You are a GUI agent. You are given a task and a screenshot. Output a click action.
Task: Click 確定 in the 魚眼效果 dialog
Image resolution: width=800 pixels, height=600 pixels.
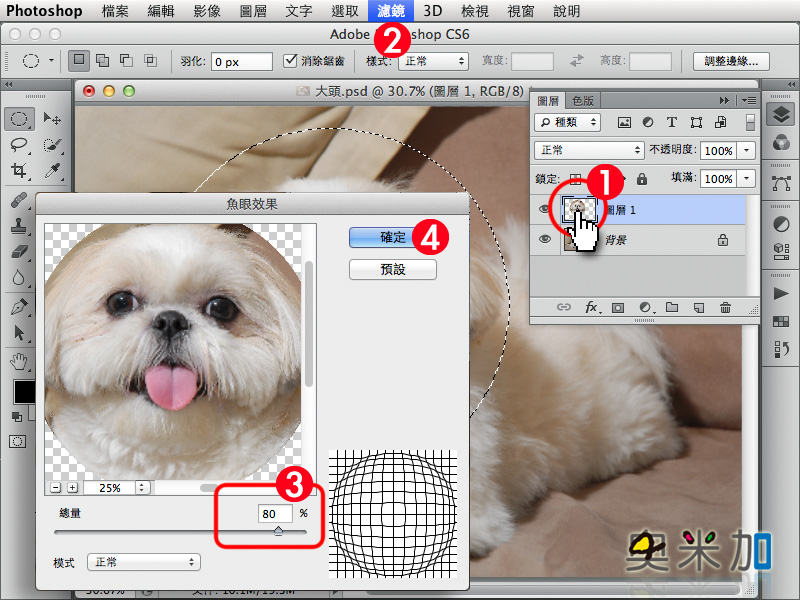[x=392, y=237]
